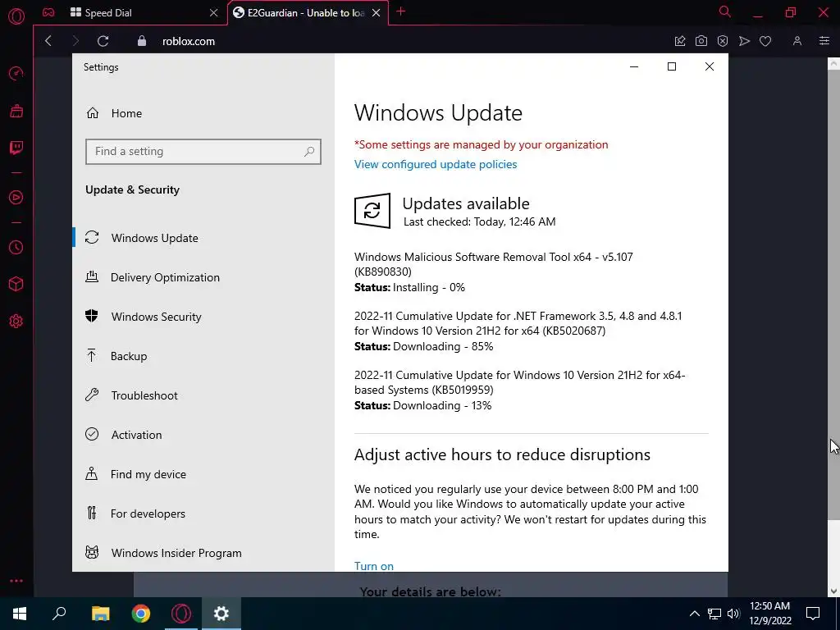Viewport: 840px width, 630px height.
Task: Open network icon in system tray
Action: pyautogui.click(x=714, y=614)
